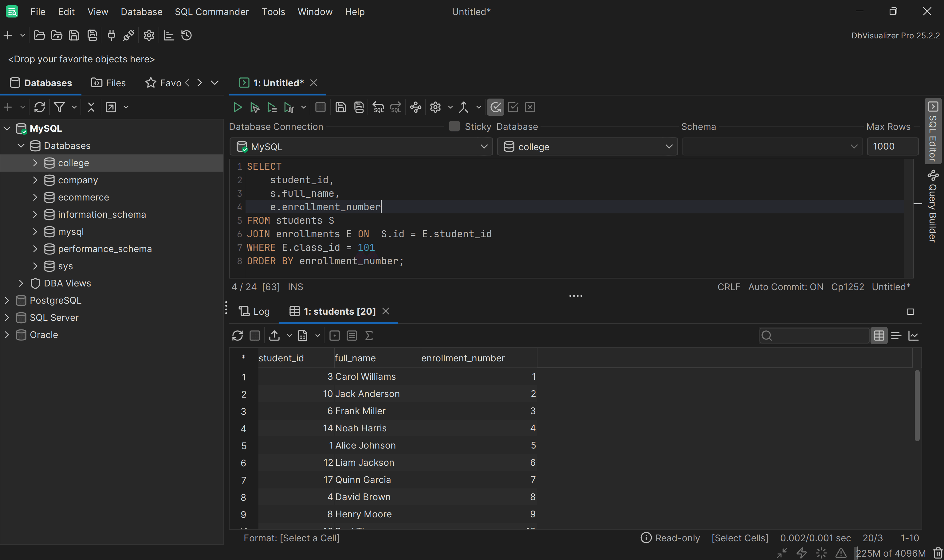Click the history clock icon in main toolbar
Viewport: 944px width, 560px height.
[187, 36]
